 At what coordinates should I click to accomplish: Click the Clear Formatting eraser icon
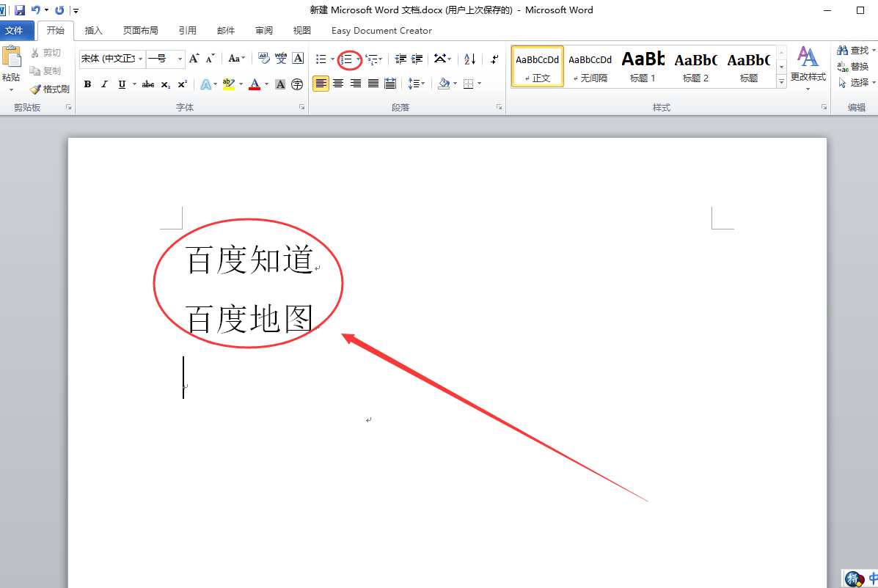point(264,58)
